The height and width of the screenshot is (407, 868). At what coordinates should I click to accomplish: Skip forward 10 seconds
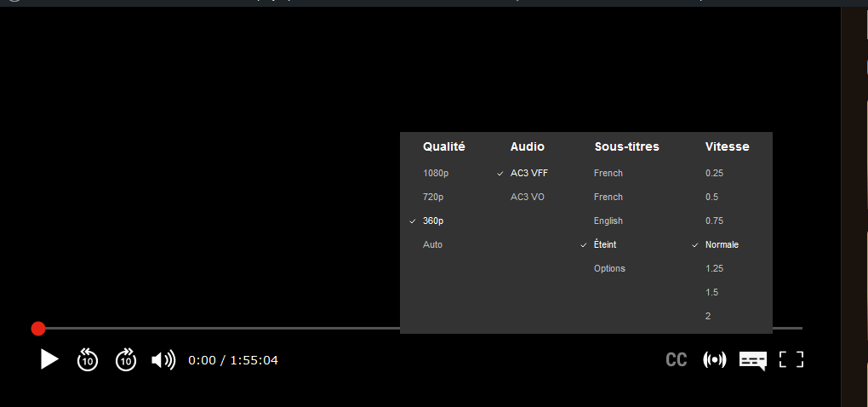coord(126,360)
